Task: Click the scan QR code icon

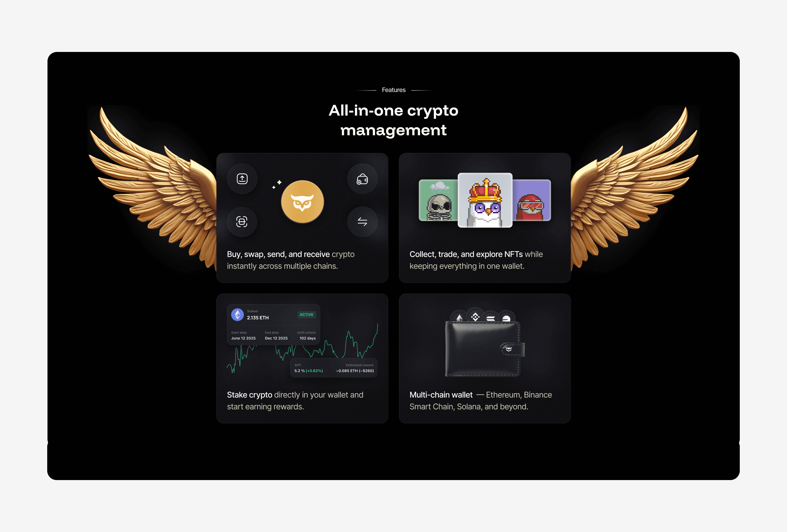Action: 242,222
